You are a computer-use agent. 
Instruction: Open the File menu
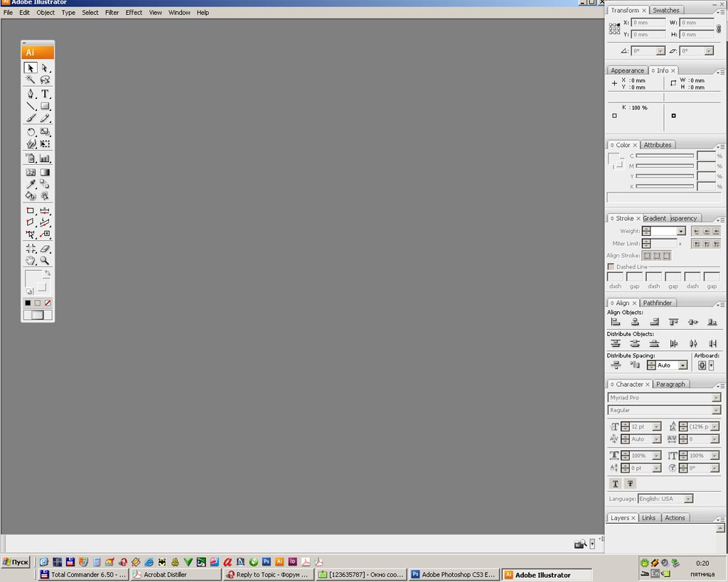[x=8, y=13]
